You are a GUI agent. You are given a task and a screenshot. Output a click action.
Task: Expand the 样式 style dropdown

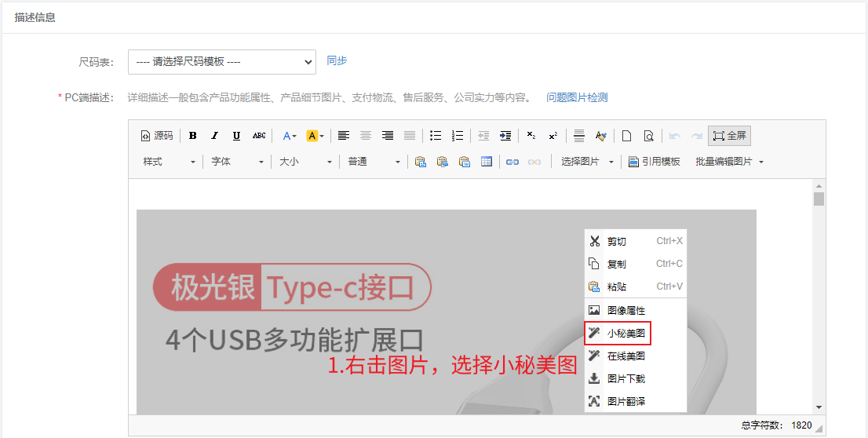169,162
